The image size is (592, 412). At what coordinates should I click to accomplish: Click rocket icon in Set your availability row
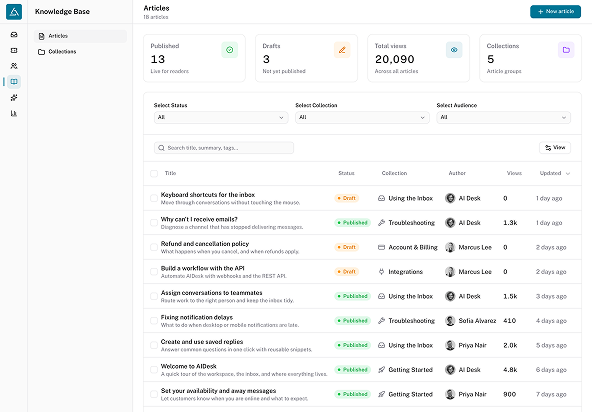pos(381,394)
